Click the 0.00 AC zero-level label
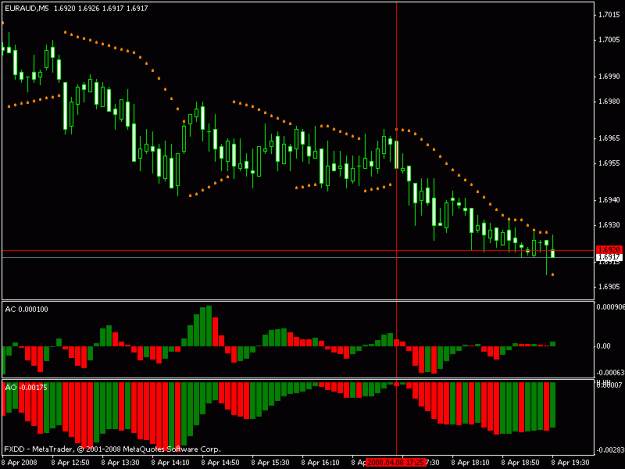The height and width of the screenshot is (469, 625). (x=603, y=346)
